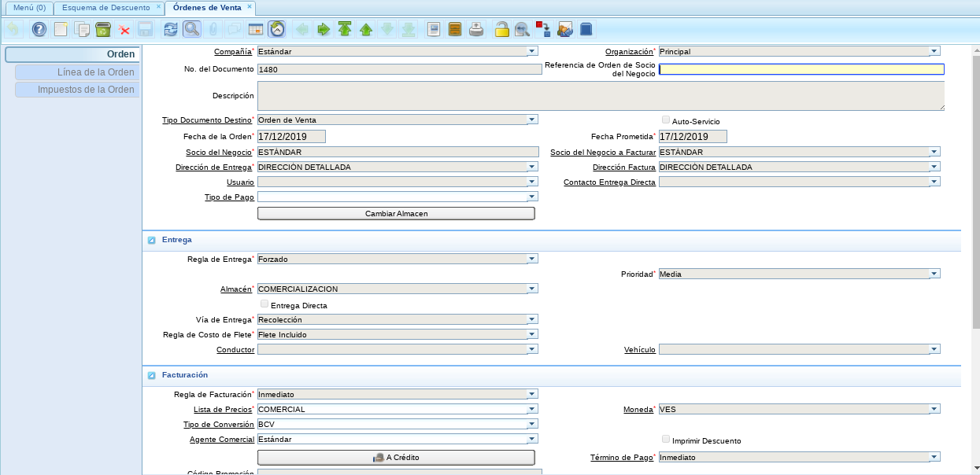Open the Tipo de Pago dropdown

point(532,197)
